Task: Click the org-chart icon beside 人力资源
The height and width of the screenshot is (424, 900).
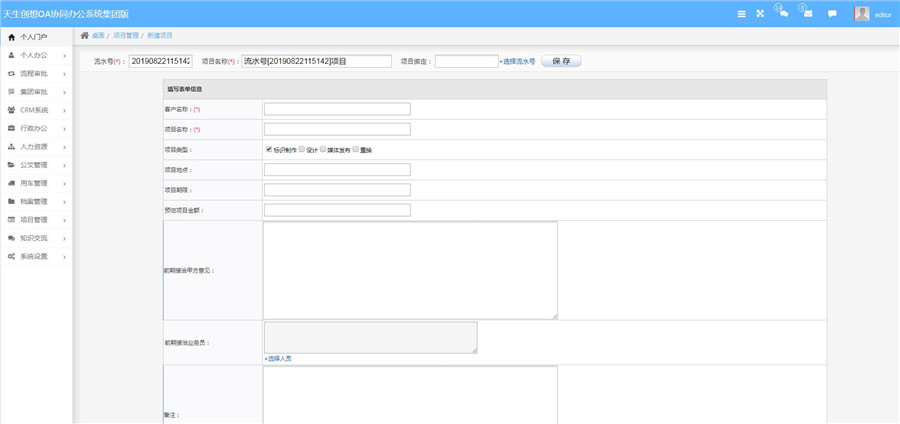Action: click(x=11, y=147)
